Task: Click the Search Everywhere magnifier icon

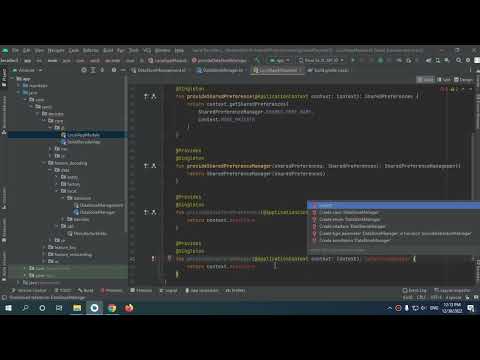Action: [x=459, y=60]
